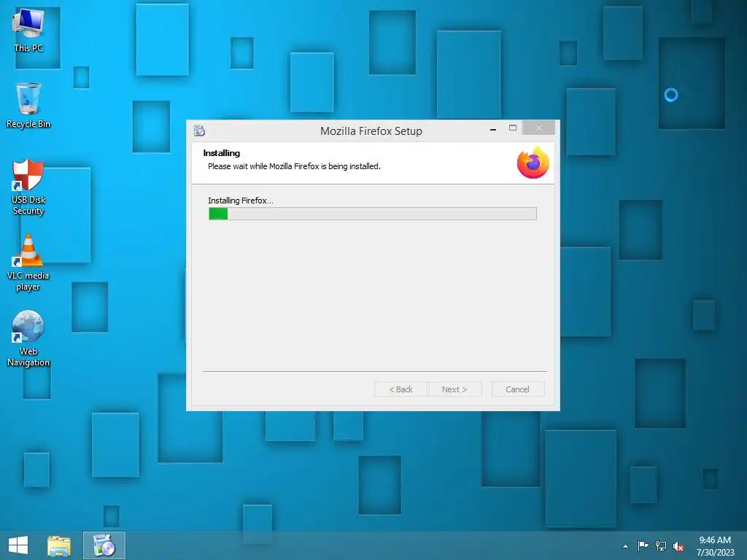Select the Recycle Bin icon
This screenshot has height=560, width=747.
pyautogui.click(x=28, y=105)
